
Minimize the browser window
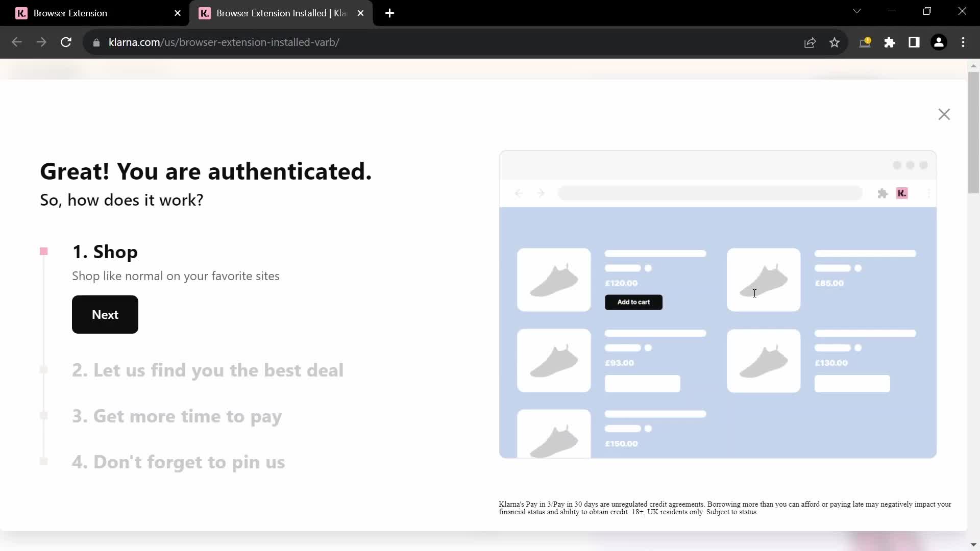click(892, 11)
